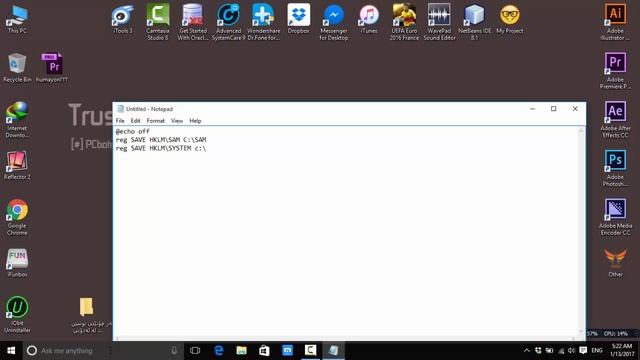Open the volume control in the tray

click(571, 351)
